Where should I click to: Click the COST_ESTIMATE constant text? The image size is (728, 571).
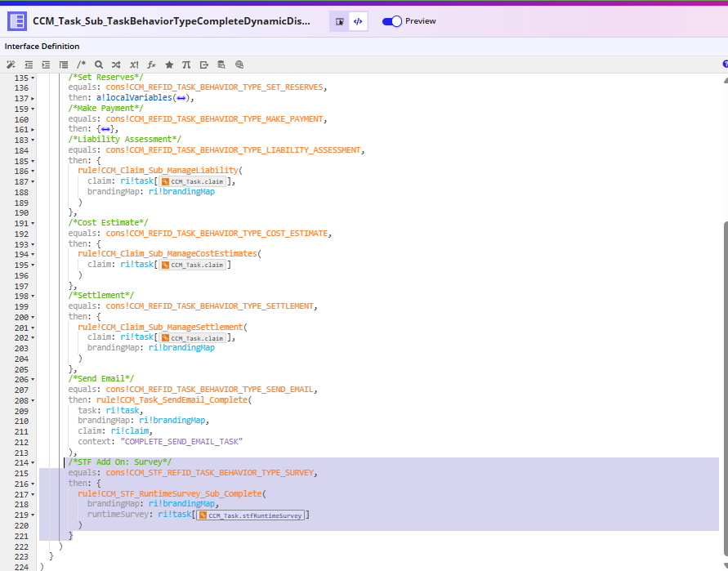(217, 233)
